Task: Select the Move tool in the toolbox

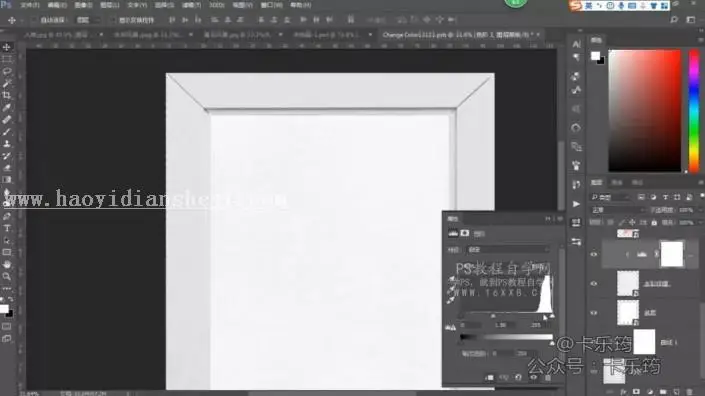Action: (7, 47)
